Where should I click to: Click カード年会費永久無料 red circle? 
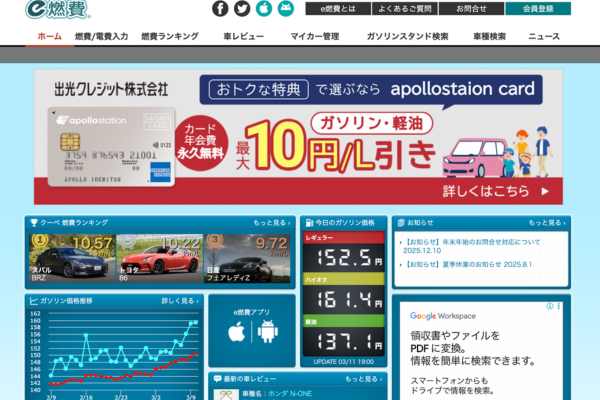click(x=200, y=141)
